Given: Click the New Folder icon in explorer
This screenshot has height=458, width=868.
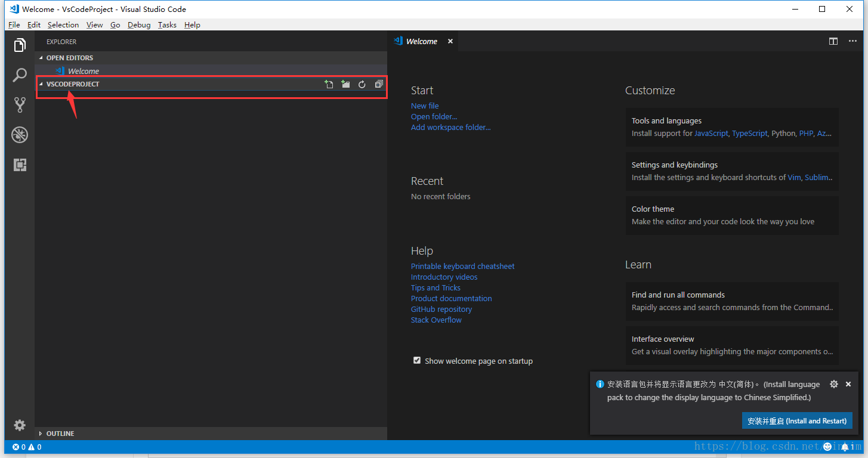Looking at the screenshot, I should coord(345,85).
